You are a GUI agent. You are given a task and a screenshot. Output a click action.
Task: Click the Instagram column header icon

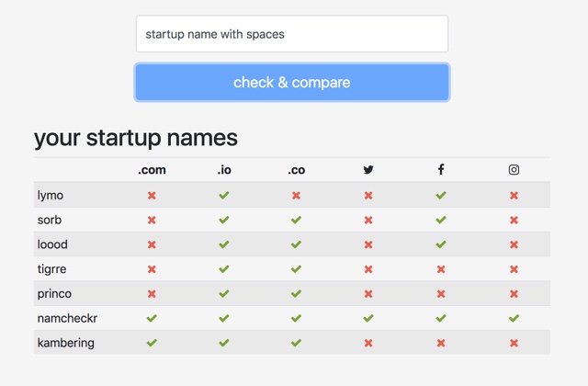[x=514, y=170]
